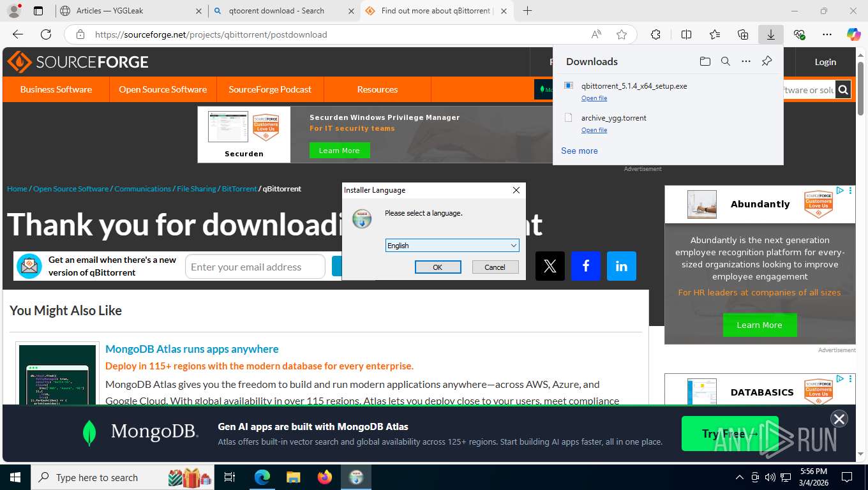The image size is (868, 490).
Task: Open more options in Downloads panel
Action: (746, 61)
